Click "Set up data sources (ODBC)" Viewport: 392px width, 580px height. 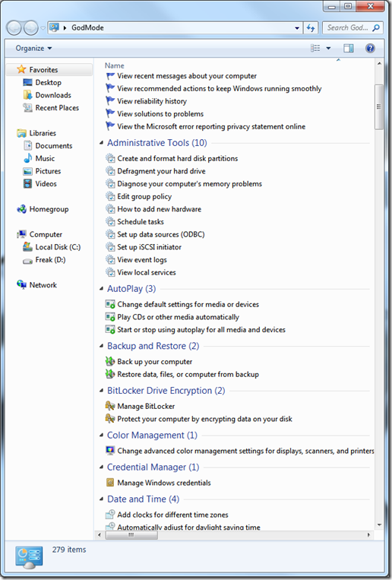(161, 234)
